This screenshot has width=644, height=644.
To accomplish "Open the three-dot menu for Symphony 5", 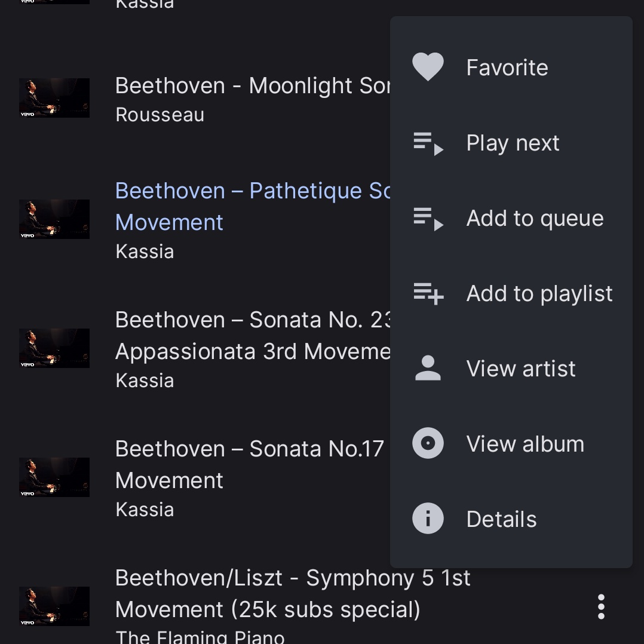I will tap(601, 606).
